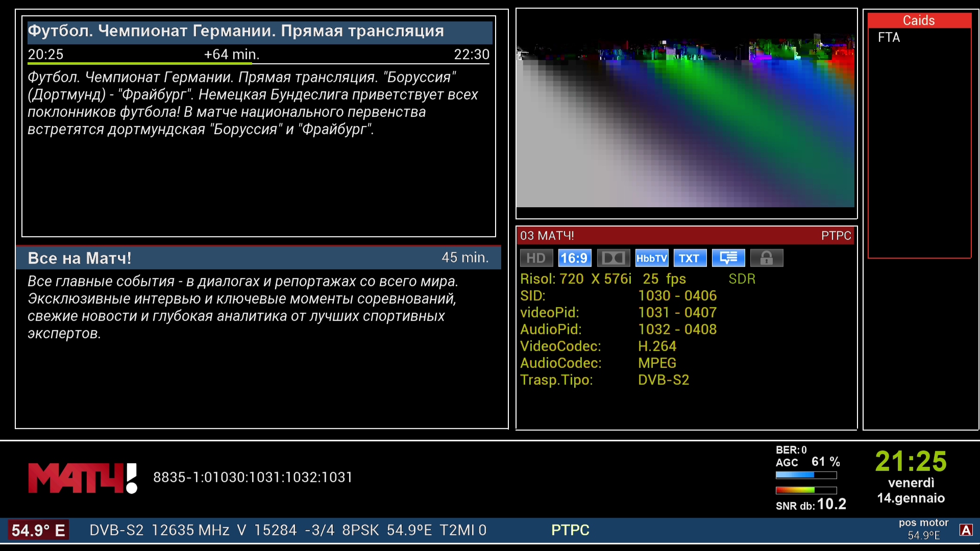Click the channel name 03 МАТЧ! header
The height and width of the screenshot is (551, 980).
(547, 236)
